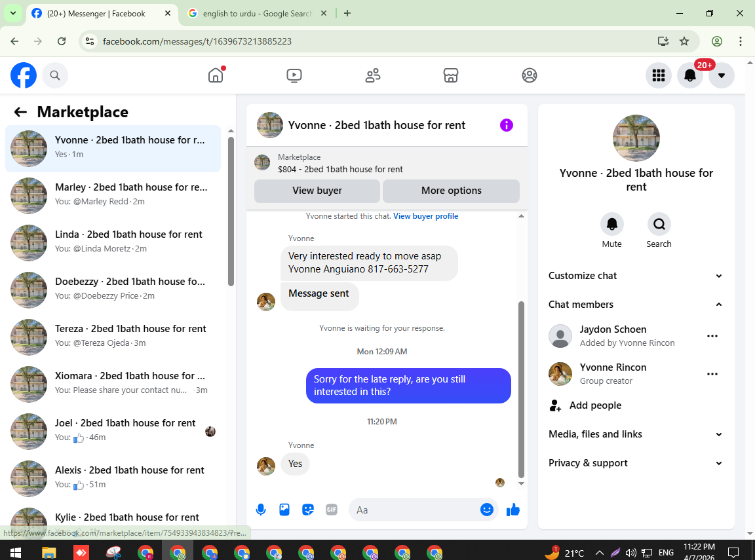The image size is (755, 560).
Task: Open the Chrome profile icon
Action: point(717,41)
